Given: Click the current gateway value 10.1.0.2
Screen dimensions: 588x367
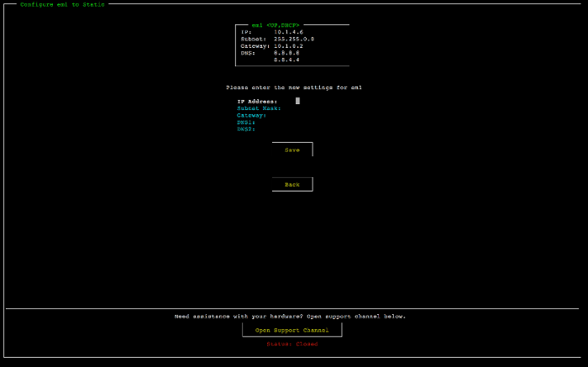Looking at the screenshot, I should pyautogui.click(x=287, y=46).
